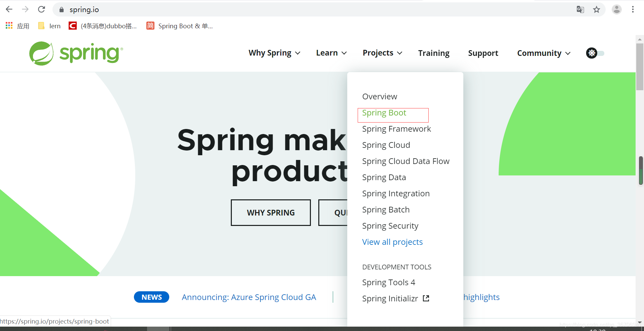The width and height of the screenshot is (644, 331).
Task: Open the news link ending in highlights
Action: pyautogui.click(x=481, y=297)
